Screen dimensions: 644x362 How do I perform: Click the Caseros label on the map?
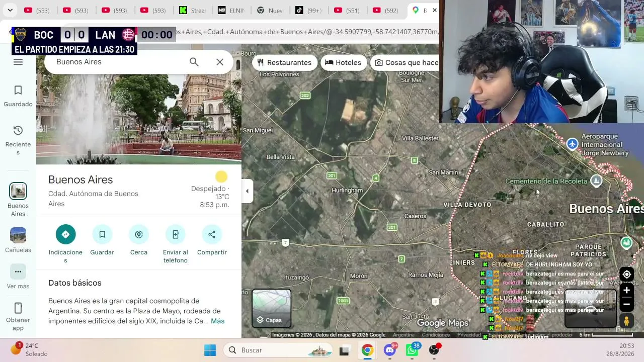(x=415, y=216)
